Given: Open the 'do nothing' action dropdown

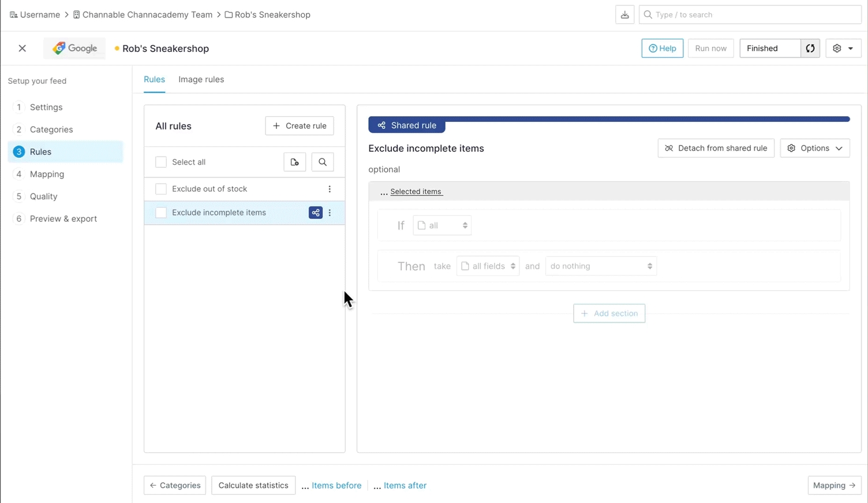Looking at the screenshot, I should point(601,266).
